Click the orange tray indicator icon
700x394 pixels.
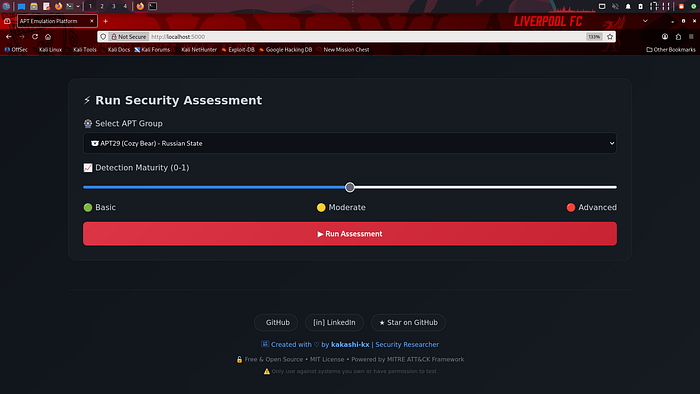point(681,6)
